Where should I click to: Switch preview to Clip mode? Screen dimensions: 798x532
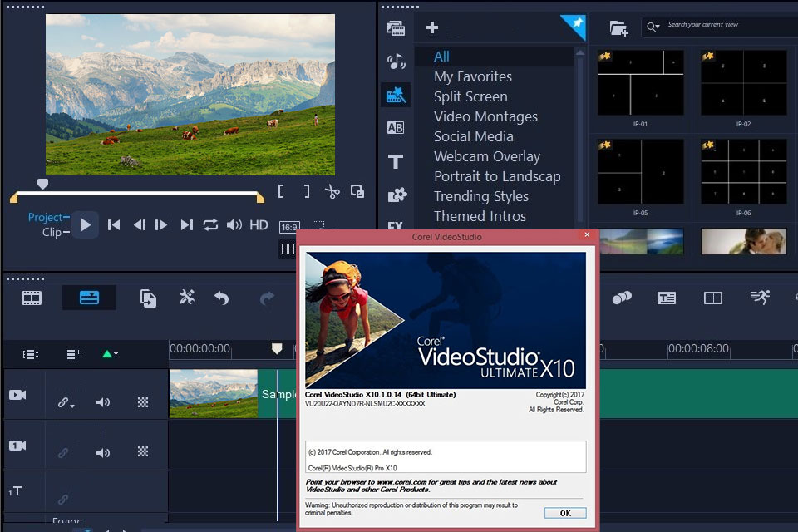(52, 232)
